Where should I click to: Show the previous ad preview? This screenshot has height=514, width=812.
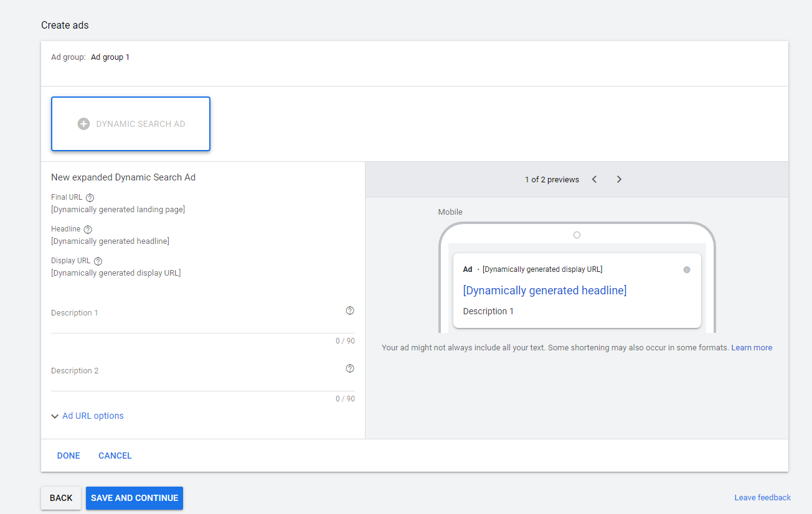pos(594,179)
